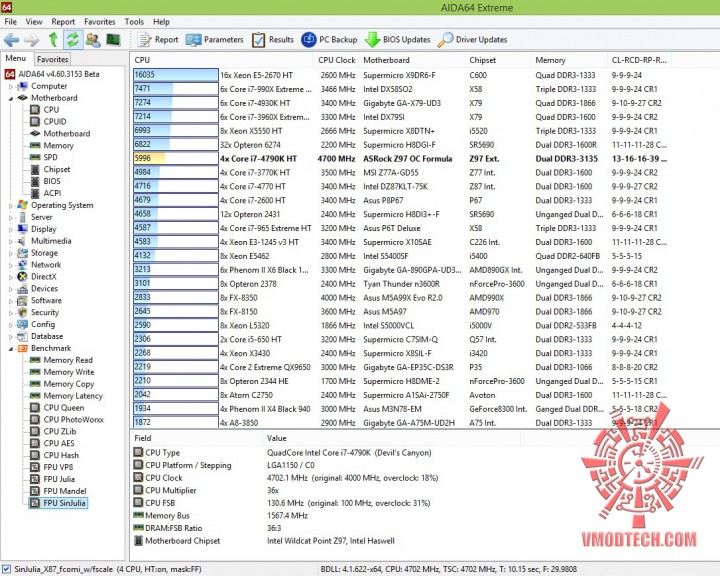Expand the Operating System node
Screen dimensions: 720x576
click(x=11, y=206)
